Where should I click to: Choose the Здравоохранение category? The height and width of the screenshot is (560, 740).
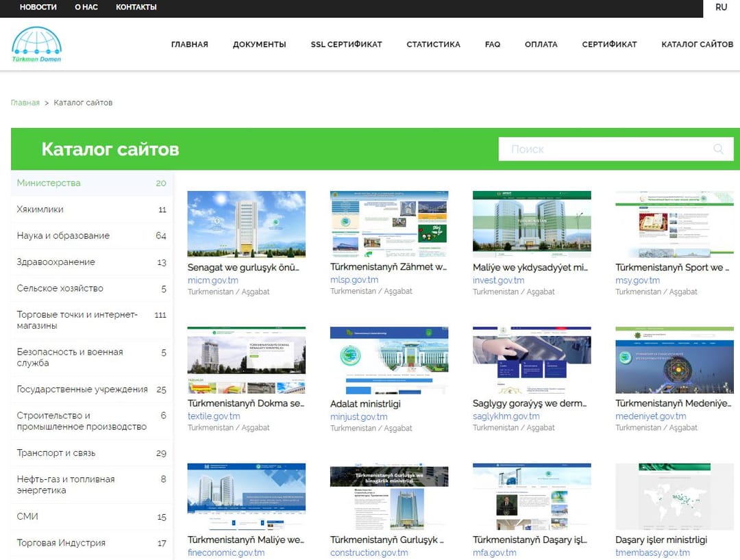tap(56, 262)
